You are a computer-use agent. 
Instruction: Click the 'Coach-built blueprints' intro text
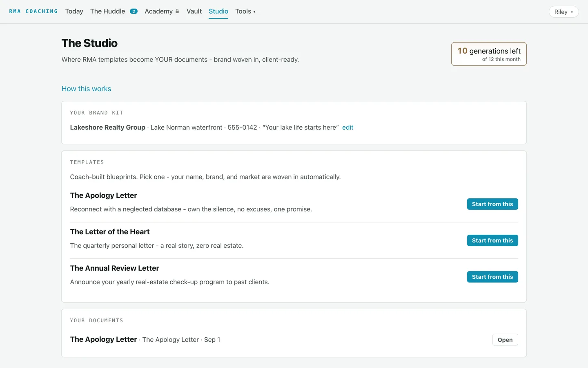point(205,177)
